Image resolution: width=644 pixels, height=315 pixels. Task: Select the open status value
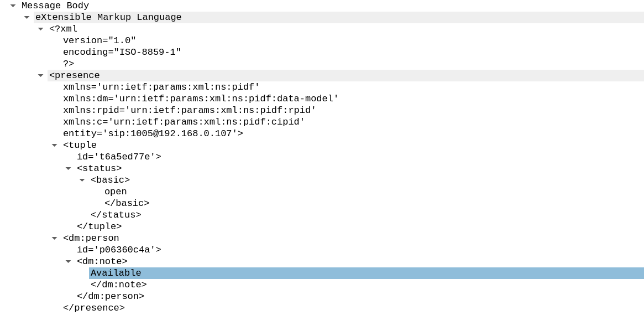(116, 192)
